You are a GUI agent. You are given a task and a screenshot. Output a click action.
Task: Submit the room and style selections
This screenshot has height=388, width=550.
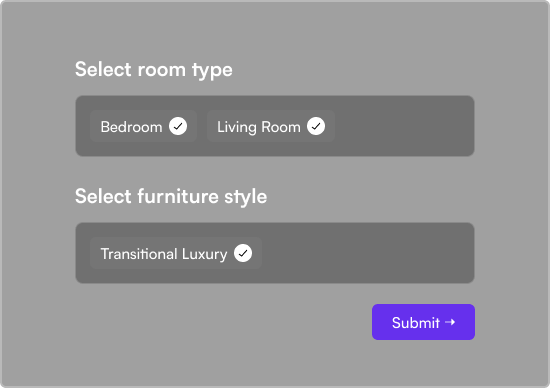(x=423, y=322)
